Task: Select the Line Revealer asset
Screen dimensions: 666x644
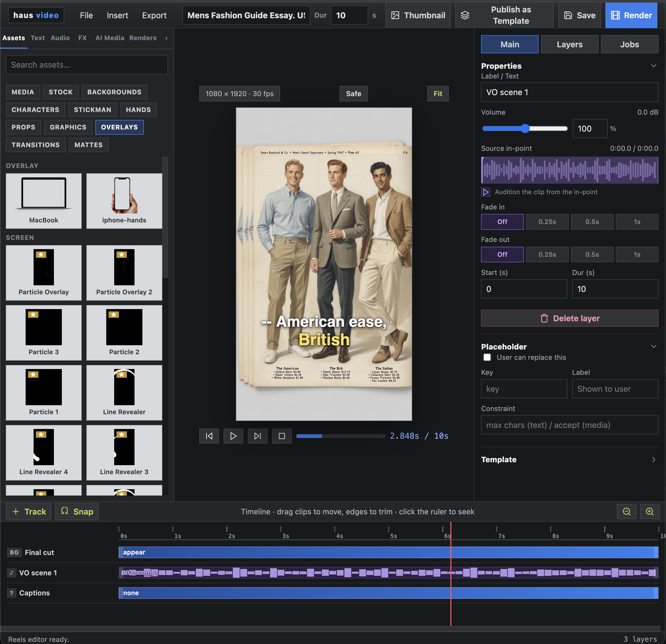Action: click(x=124, y=393)
